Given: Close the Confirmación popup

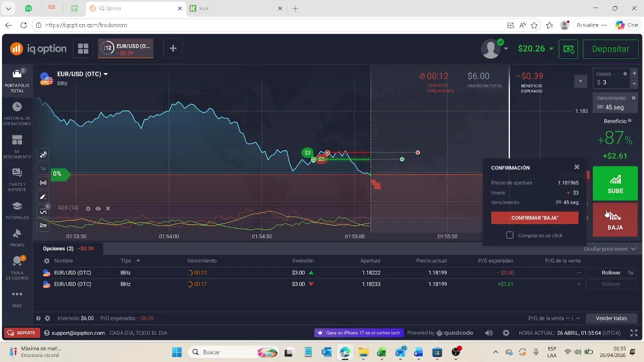Looking at the screenshot, I should (577, 167).
